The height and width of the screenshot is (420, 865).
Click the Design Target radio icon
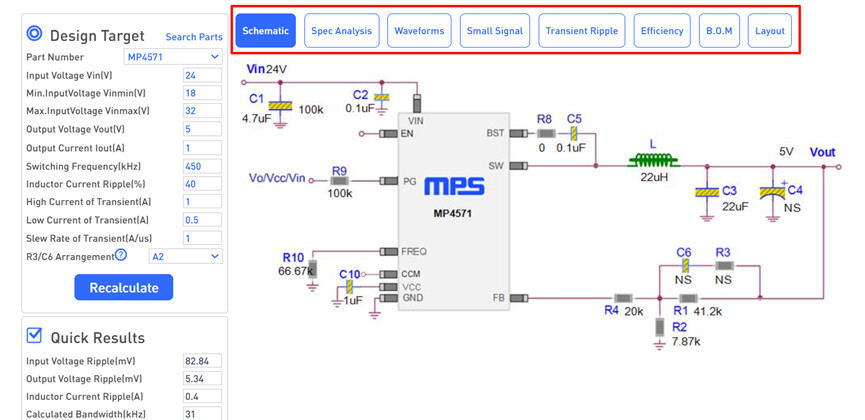34,35
